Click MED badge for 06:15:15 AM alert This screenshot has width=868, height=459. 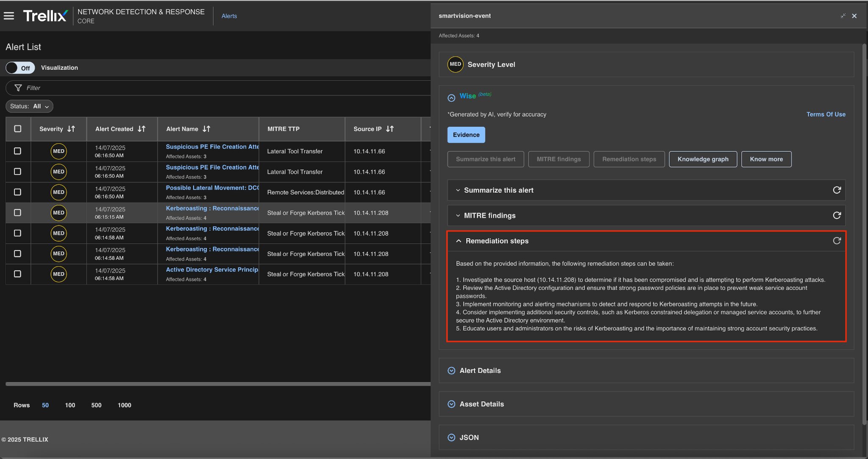point(58,213)
